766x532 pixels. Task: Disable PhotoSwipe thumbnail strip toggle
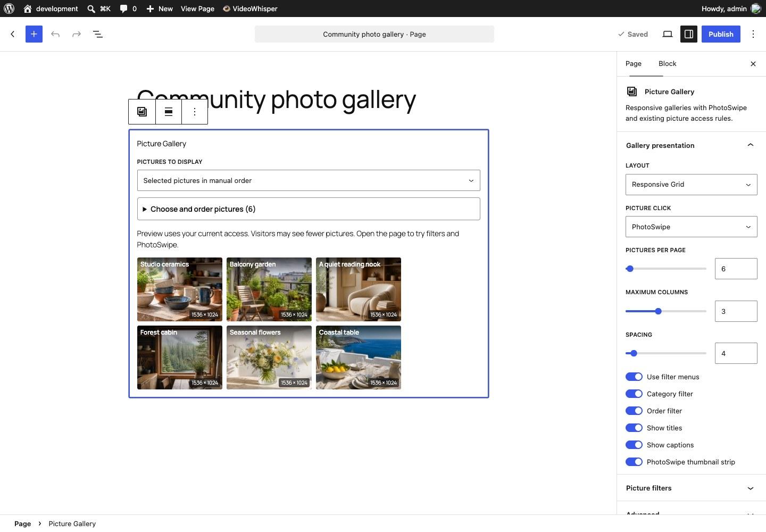tap(634, 462)
